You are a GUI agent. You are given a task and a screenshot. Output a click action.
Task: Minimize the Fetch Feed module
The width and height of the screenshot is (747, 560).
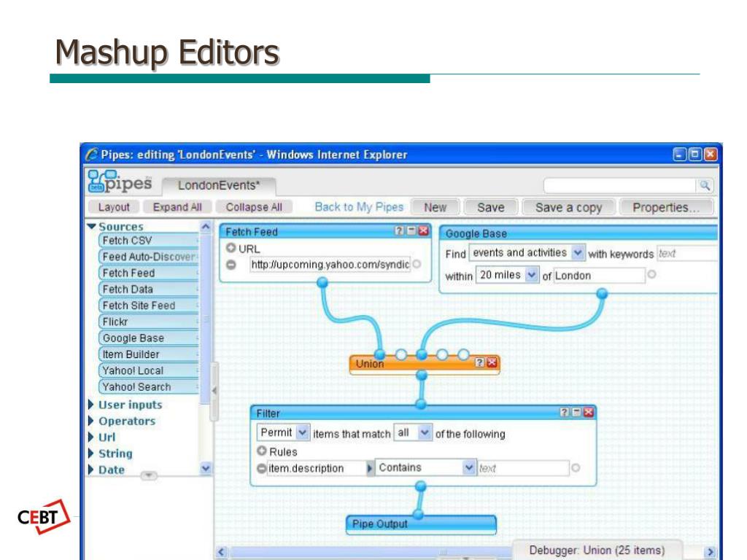(411, 231)
